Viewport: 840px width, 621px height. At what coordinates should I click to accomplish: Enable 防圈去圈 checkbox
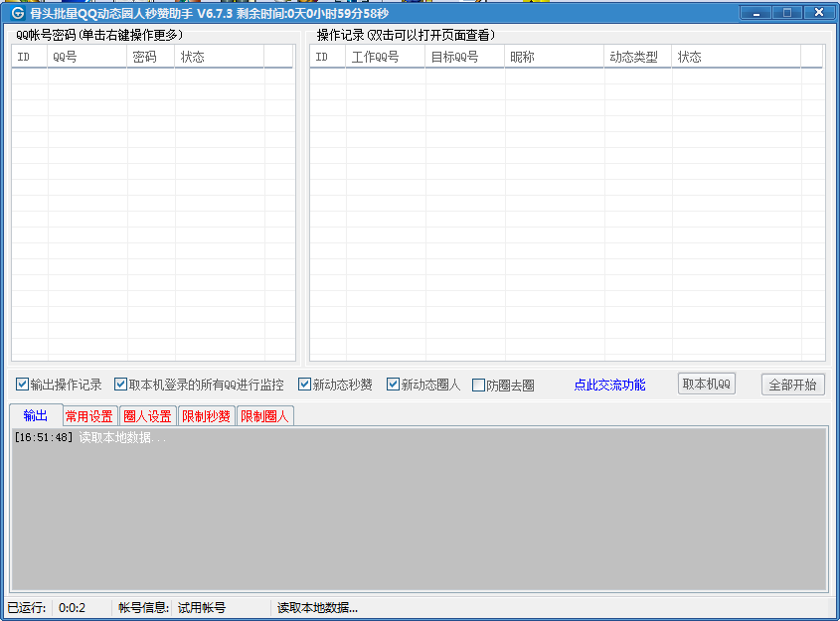coord(478,385)
